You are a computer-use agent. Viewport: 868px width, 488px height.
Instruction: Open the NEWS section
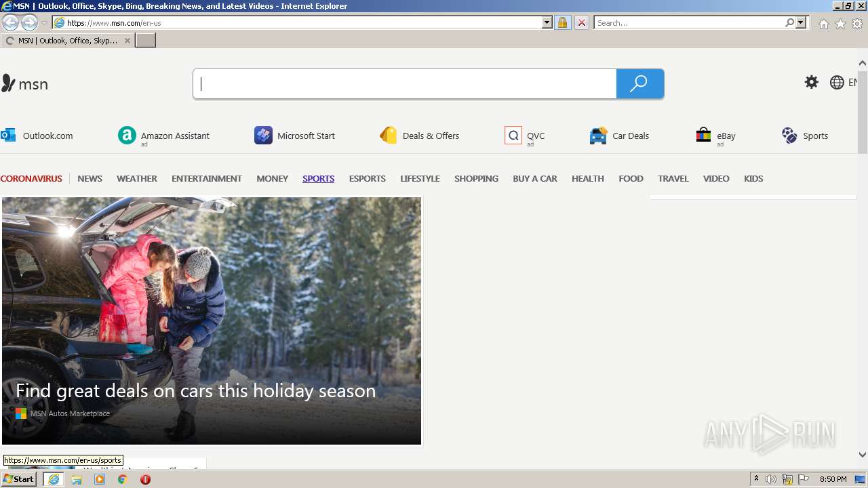[90, 178]
